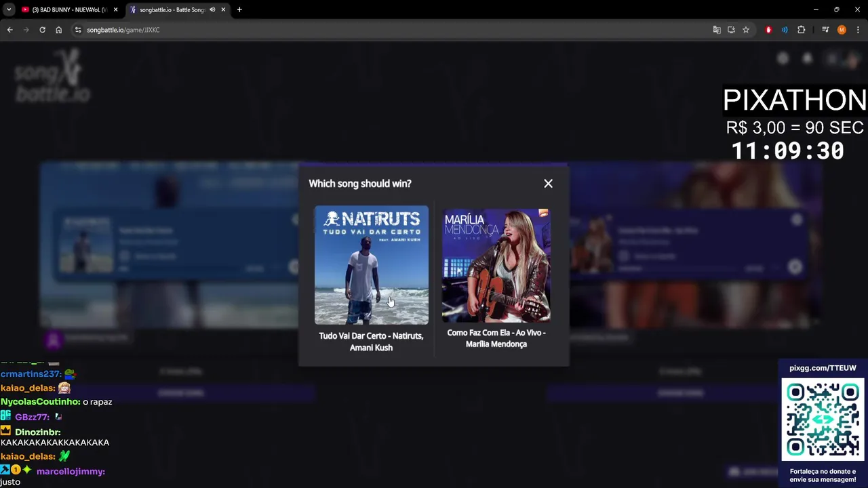Viewport: 868px width, 488px height.
Task: Click the 'justo' chat message
Action: point(10,482)
